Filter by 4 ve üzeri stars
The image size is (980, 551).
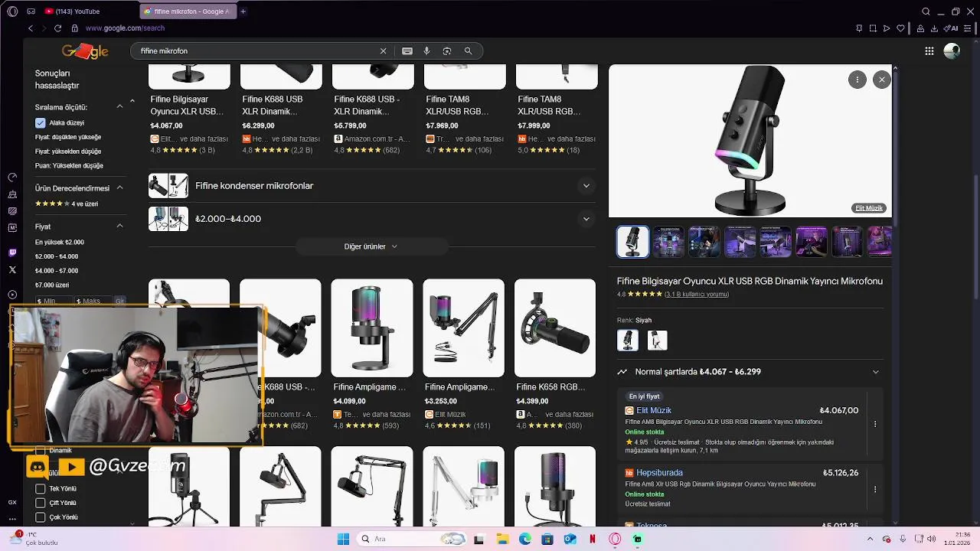[67, 204]
